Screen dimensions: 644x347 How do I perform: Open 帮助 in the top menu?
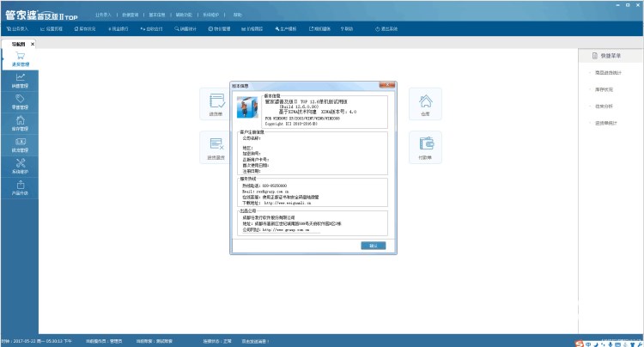pyautogui.click(x=238, y=15)
